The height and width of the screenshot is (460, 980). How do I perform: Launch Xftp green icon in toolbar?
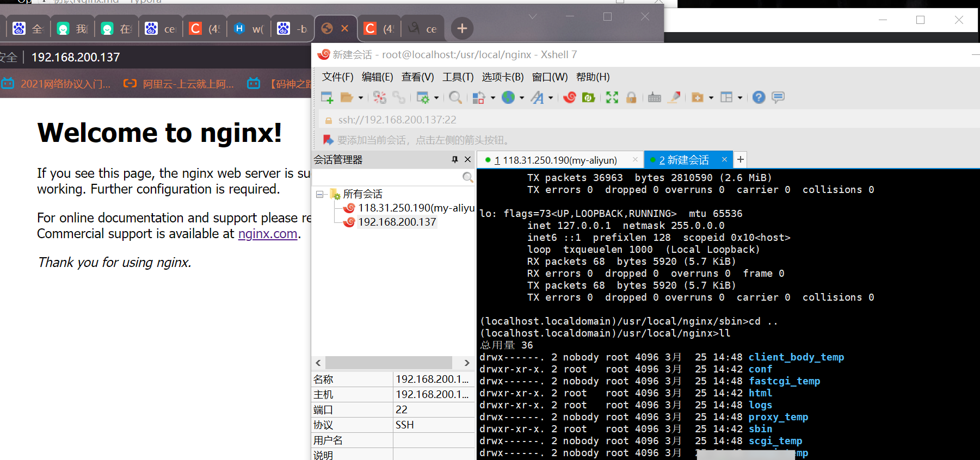coord(588,97)
